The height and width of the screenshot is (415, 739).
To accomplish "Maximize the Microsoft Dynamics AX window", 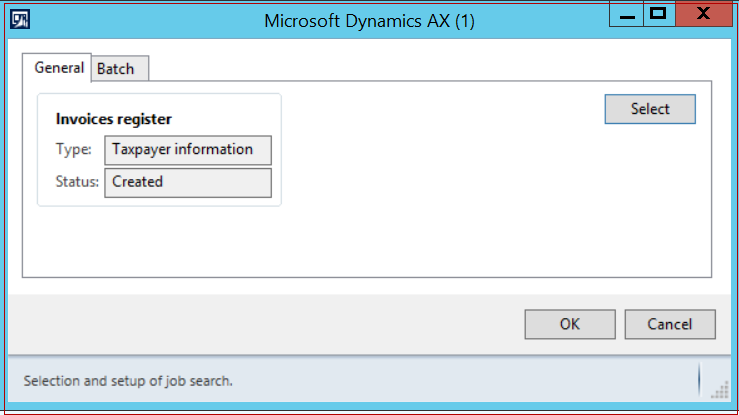I will click(x=659, y=14).
